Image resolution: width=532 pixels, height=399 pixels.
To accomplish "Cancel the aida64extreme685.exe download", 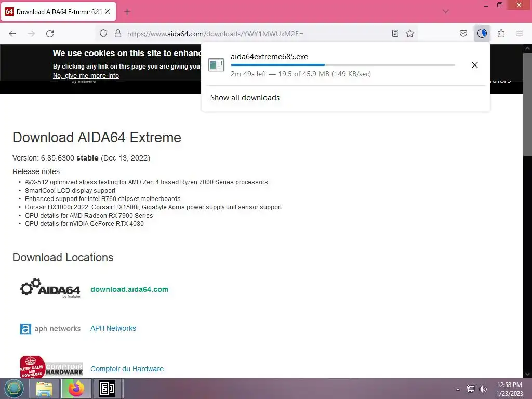I will 475,65.
